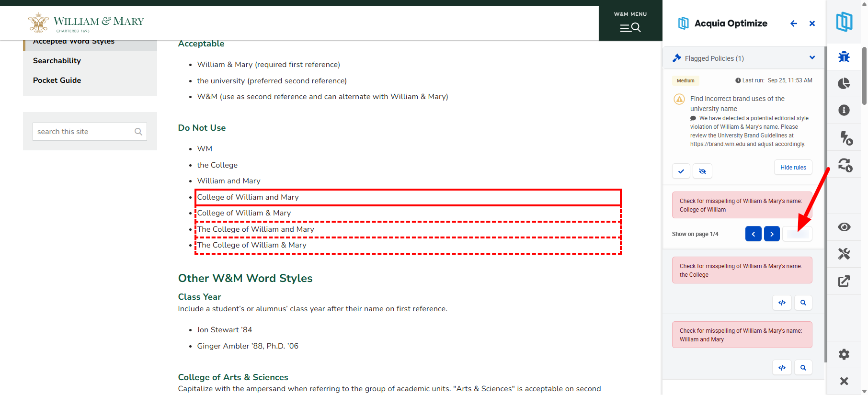Open Accepted Word Styles in side navigation
868x395 pixels.
[74, 43]
